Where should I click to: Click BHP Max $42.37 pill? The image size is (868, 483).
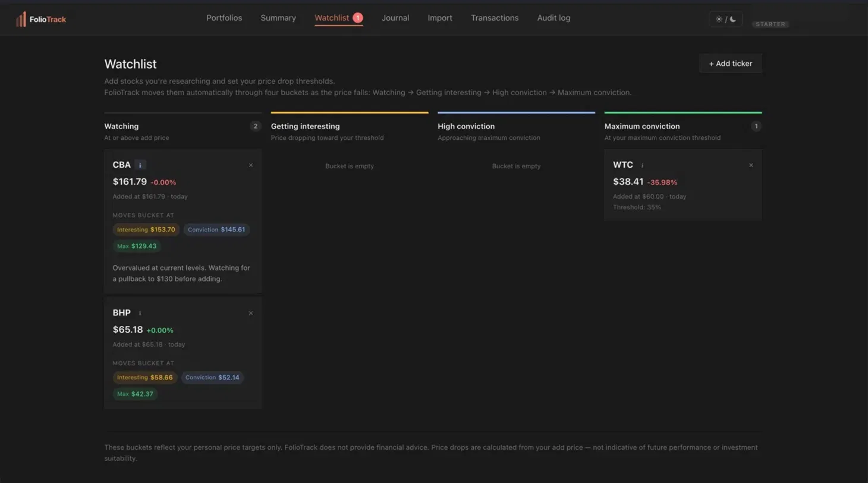click(x=135, y=394)
